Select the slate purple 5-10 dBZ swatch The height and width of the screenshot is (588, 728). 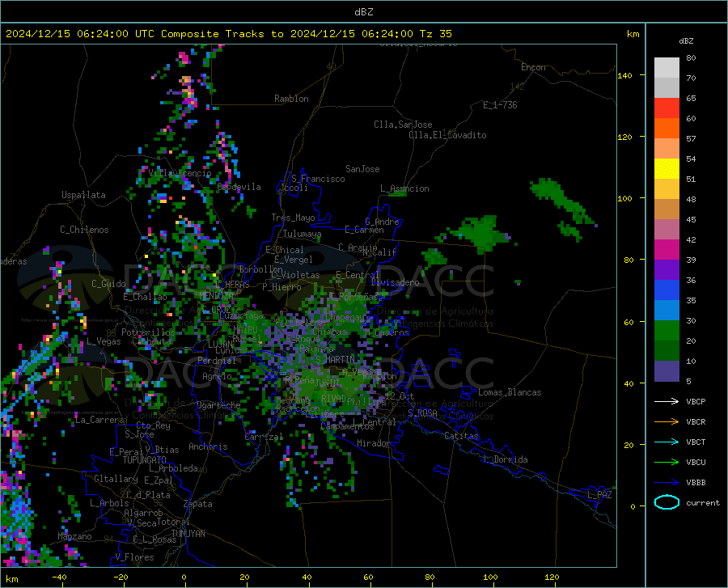(667, 370)
